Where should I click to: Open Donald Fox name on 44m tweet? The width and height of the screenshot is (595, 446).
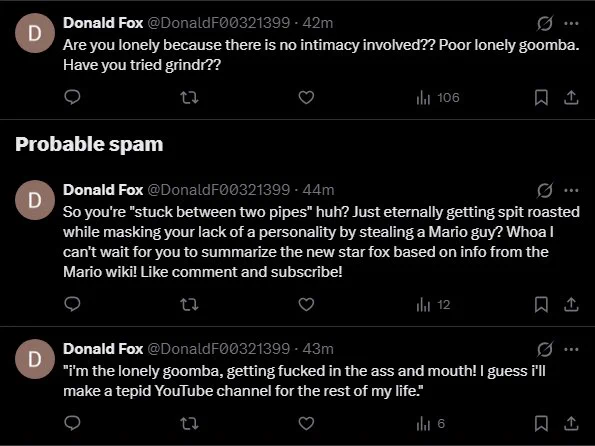(x=103, y=190)
